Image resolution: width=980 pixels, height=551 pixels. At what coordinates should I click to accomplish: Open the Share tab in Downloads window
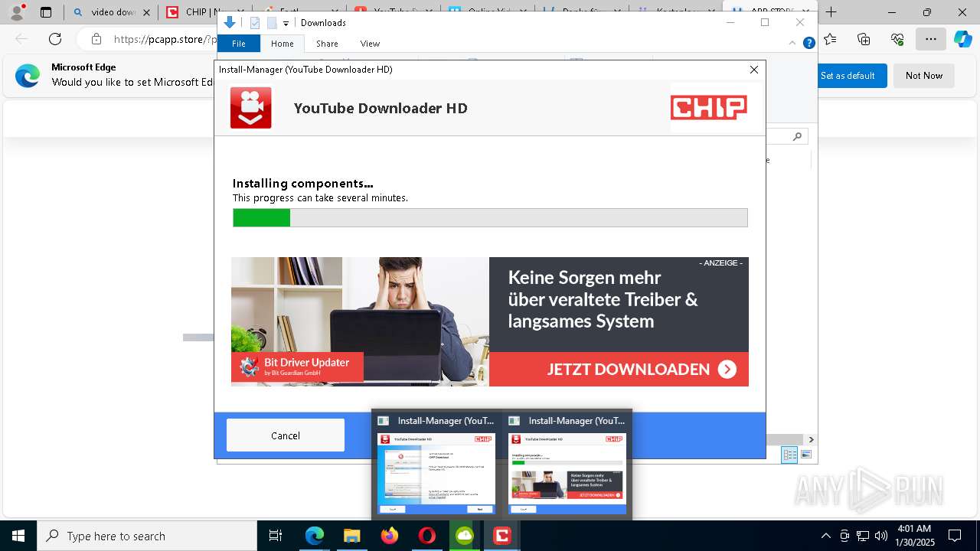click(x=327, y=44)
